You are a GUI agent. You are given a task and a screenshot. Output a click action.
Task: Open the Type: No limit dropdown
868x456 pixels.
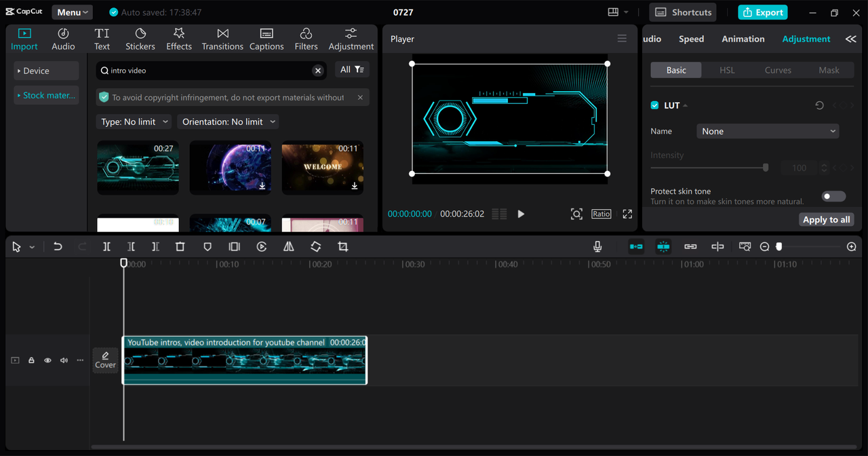pos(133,121)
